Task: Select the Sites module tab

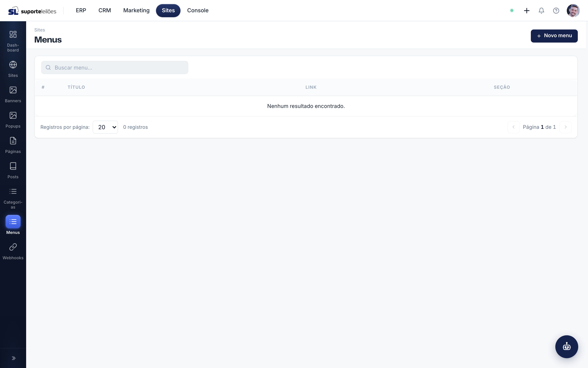Action: coord(168,10)
